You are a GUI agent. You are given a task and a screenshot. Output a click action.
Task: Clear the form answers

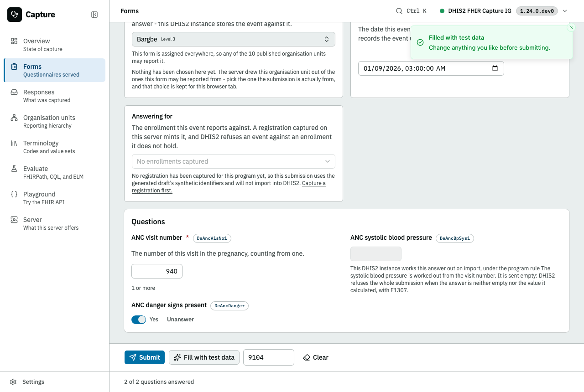click(x=316, y=357)
